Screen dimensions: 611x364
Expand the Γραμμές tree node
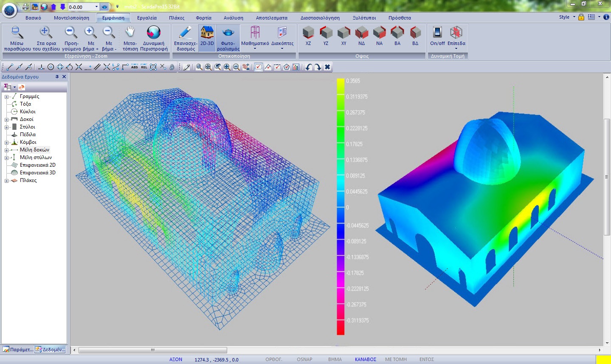[6, 97]
